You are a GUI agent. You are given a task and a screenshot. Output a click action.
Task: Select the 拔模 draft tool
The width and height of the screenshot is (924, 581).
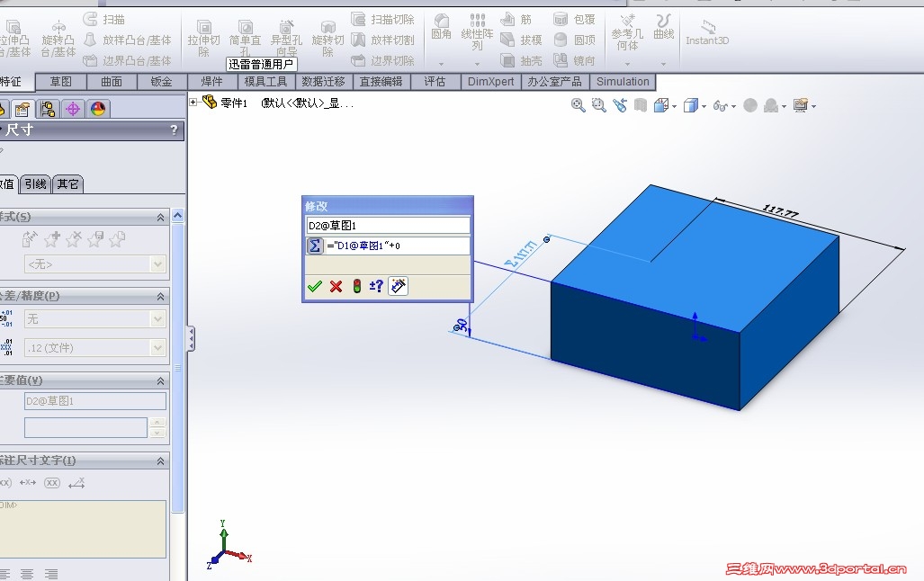(x=521, y=40)
